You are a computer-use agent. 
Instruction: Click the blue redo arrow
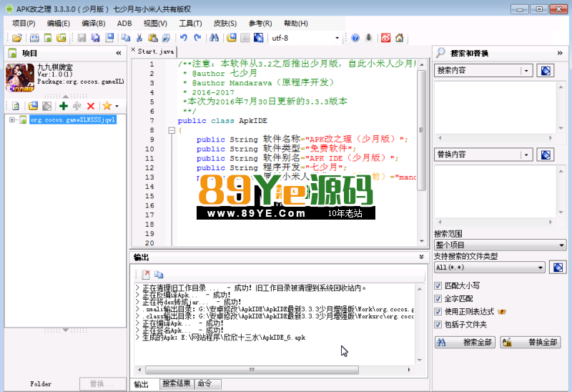click(197, 38)
